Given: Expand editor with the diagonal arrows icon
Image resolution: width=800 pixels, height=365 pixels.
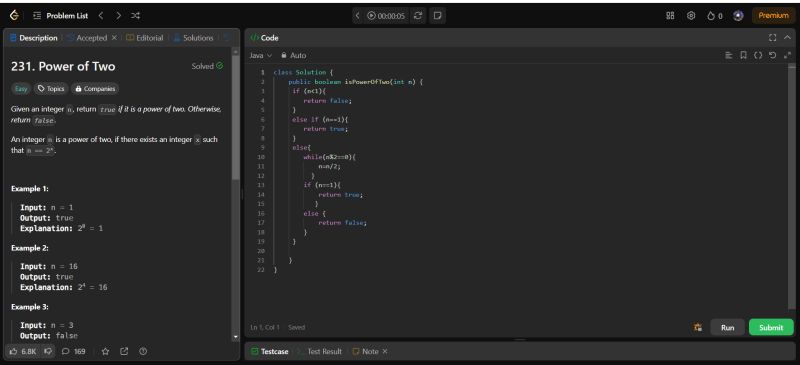Looking at the screenshot, I should (x=787, y=55).
